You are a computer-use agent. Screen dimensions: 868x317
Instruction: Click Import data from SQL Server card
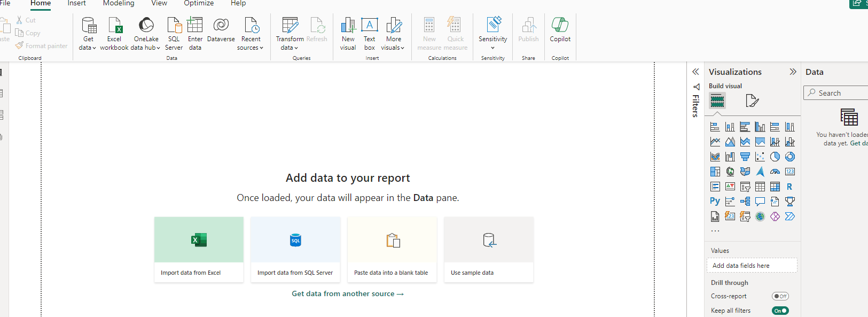tap(295, 249)
